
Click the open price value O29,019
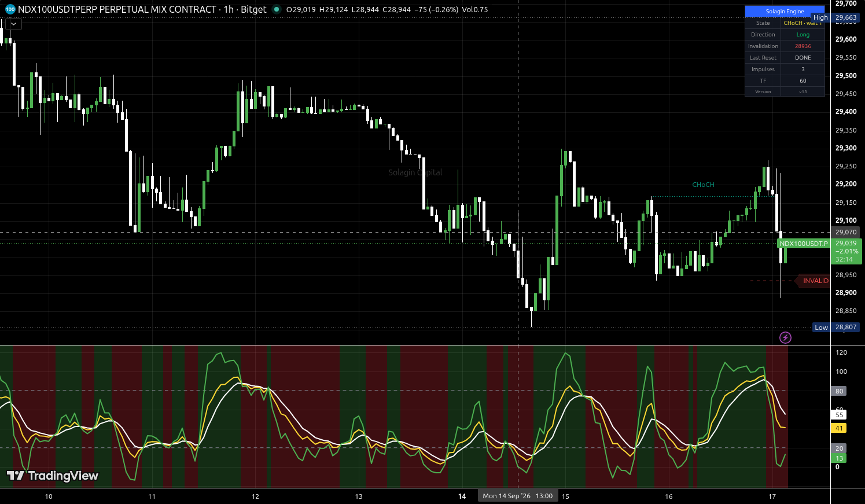301,9
